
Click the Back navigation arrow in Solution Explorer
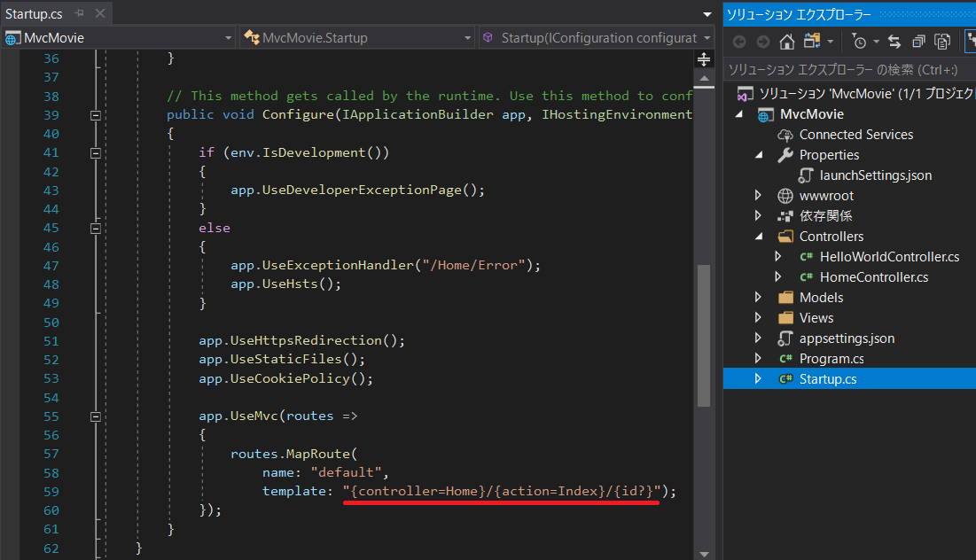point(738,42)
